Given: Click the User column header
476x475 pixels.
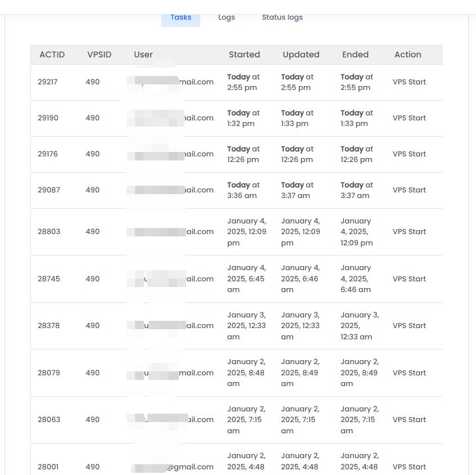Looking at the screenshot, I should coord(143,55).
